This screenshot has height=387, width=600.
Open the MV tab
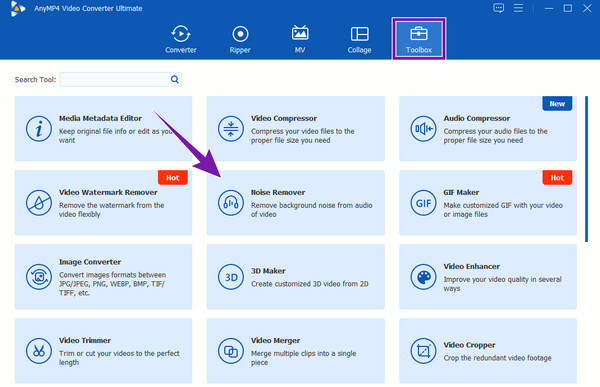pyautogui.click(x=300, y=39)
